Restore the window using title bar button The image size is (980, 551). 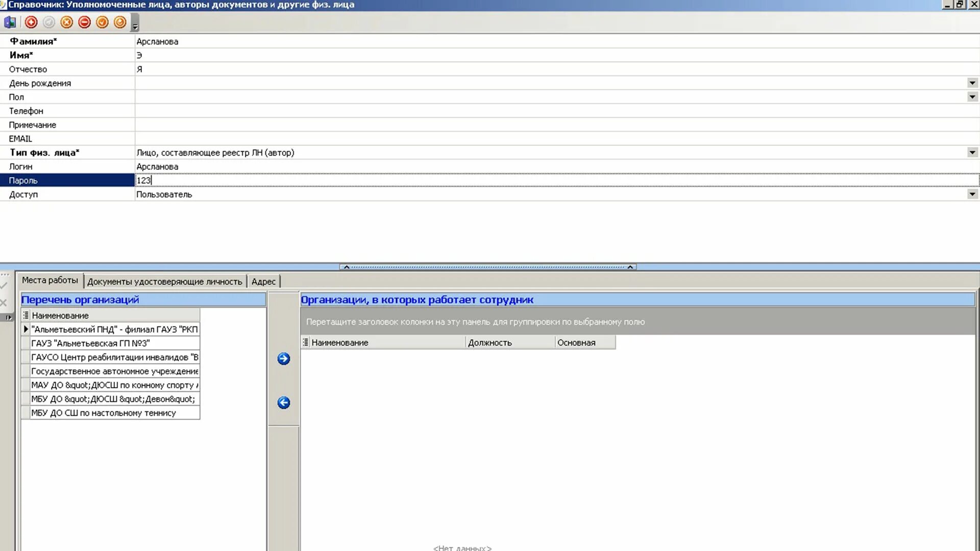(x=961, y=5)
